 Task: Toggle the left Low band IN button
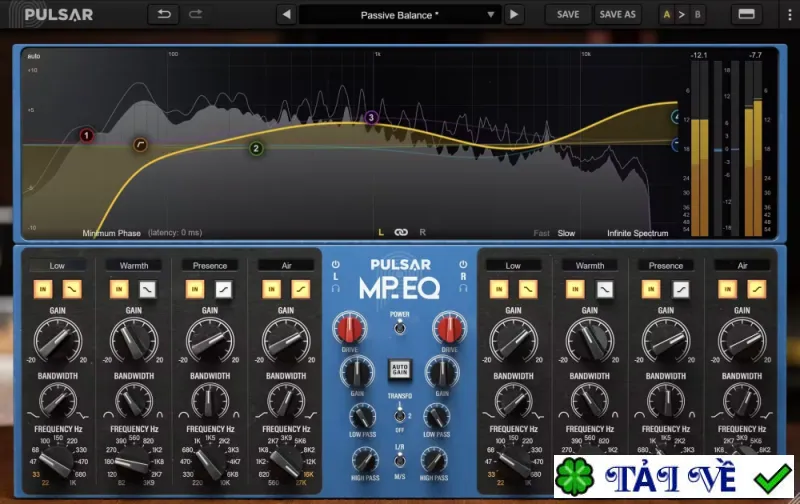43,289
